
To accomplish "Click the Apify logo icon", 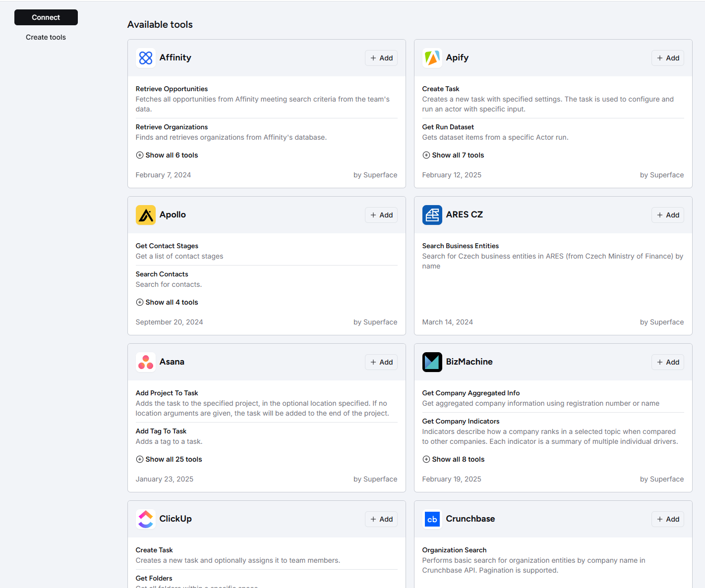I will click(432, 58).
